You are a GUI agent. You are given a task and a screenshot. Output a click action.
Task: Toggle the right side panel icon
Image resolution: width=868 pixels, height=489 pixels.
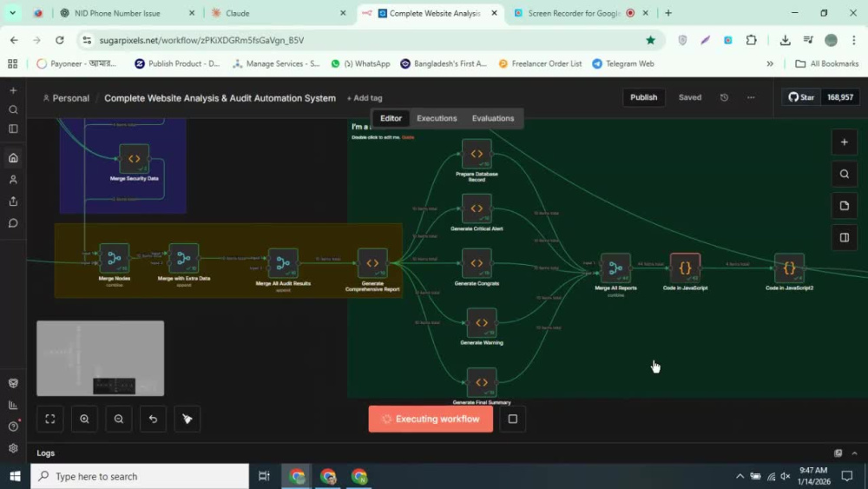(x=845, y=238)
